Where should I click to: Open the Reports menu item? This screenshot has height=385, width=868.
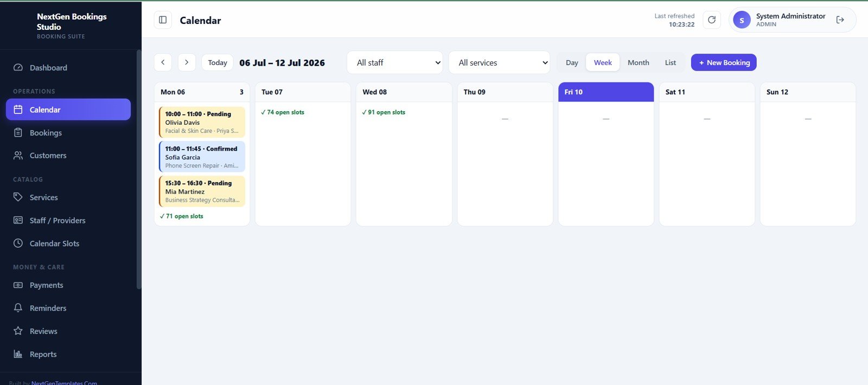tap(68, 354)
